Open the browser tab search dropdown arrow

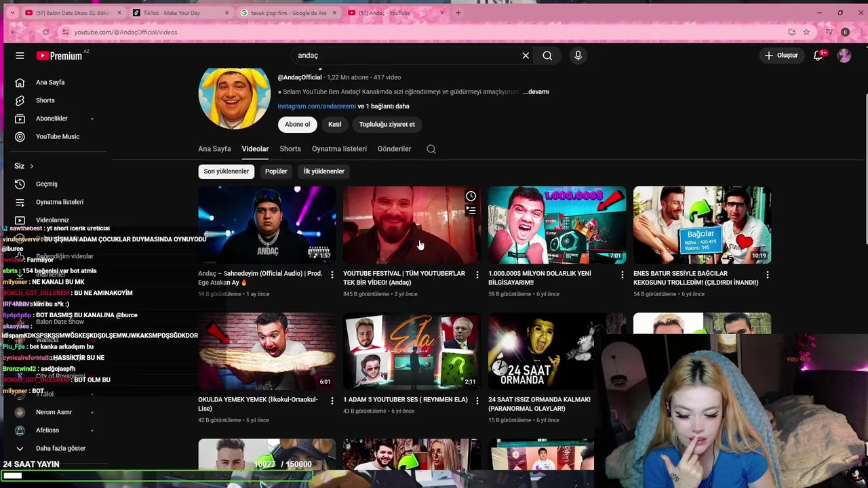point(12,13)
